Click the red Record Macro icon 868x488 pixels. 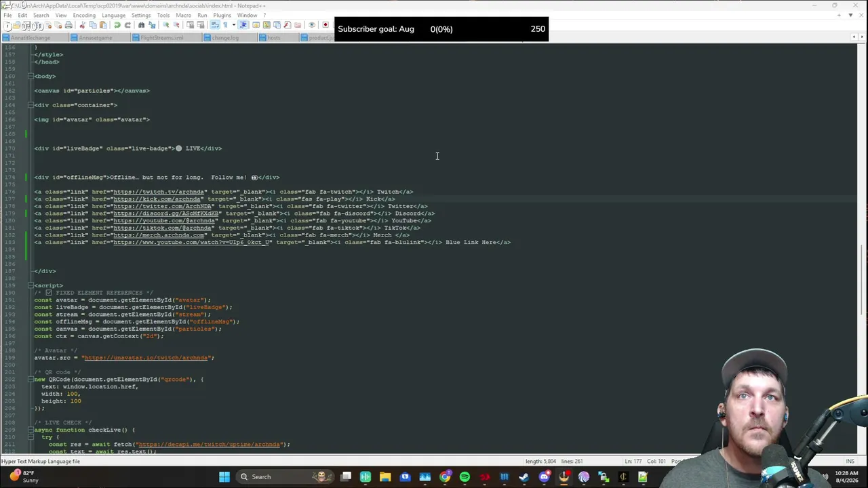coord(325,25)
